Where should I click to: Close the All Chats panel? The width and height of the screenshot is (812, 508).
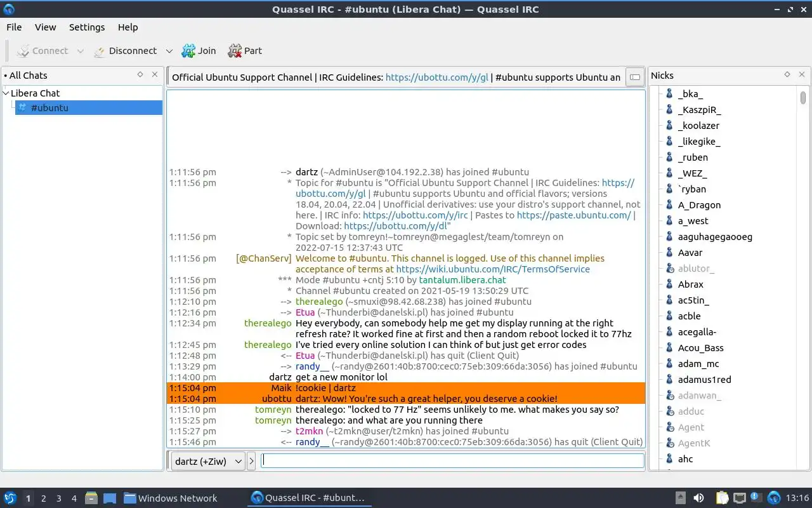click(155, 75)
